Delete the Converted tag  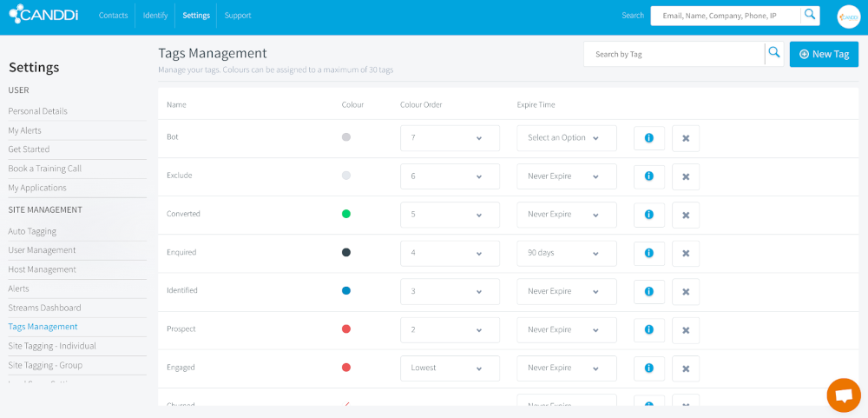coord(686,215)
